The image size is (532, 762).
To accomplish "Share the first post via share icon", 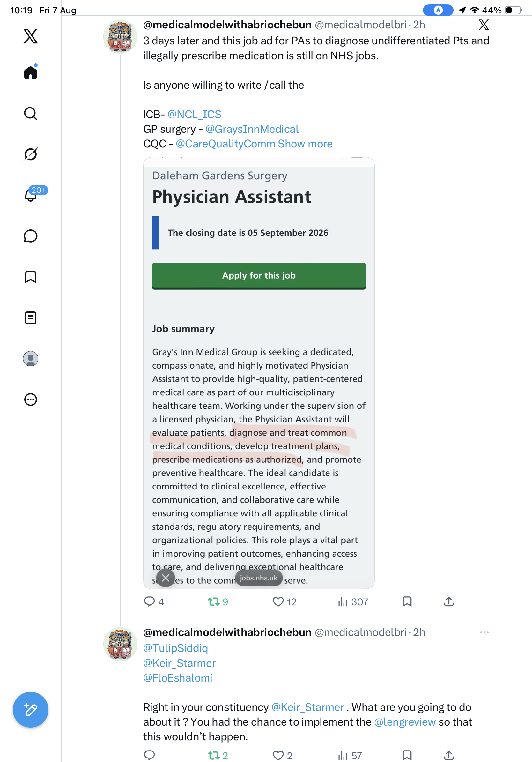I will [x=449, y=601].
